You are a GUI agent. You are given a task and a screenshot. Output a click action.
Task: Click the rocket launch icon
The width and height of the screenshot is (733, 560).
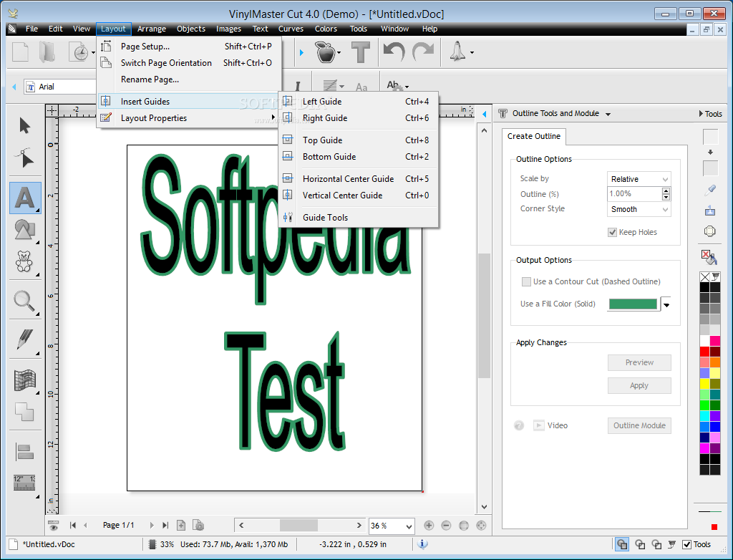(457, 52)
